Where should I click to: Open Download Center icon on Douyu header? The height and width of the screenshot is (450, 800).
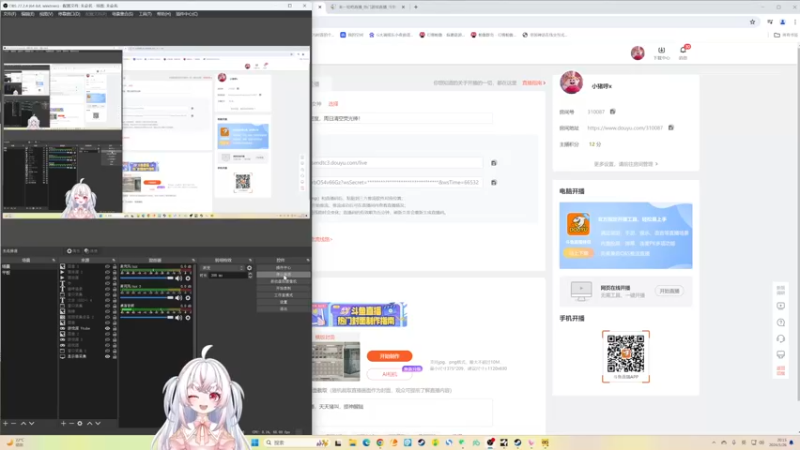point(661,53)
